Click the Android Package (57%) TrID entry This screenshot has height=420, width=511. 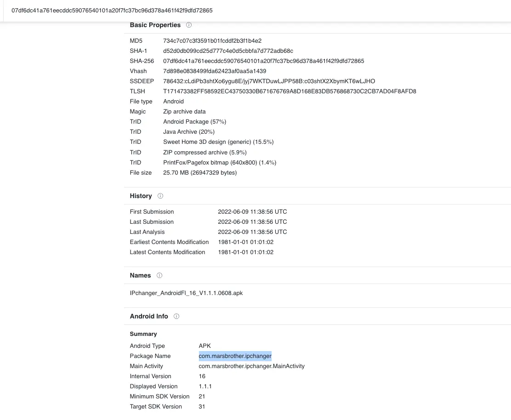click(x=194, y=121)
